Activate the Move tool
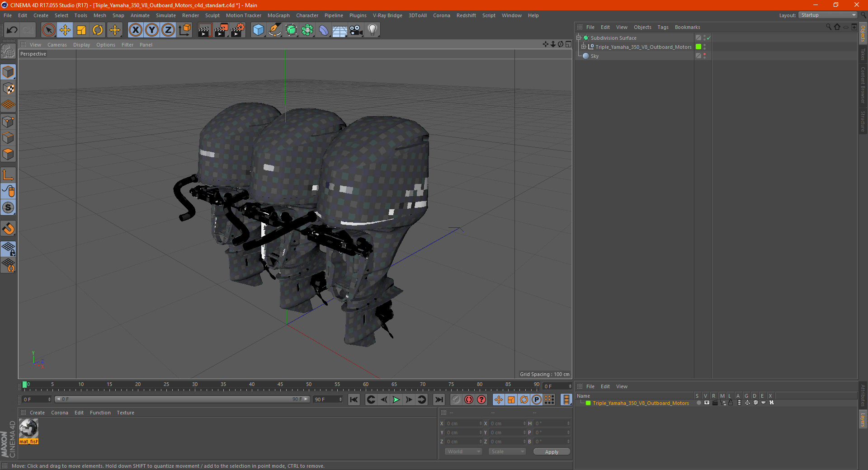Image resolution: width=868 pixels, height=470 pixels. point(65,30)
